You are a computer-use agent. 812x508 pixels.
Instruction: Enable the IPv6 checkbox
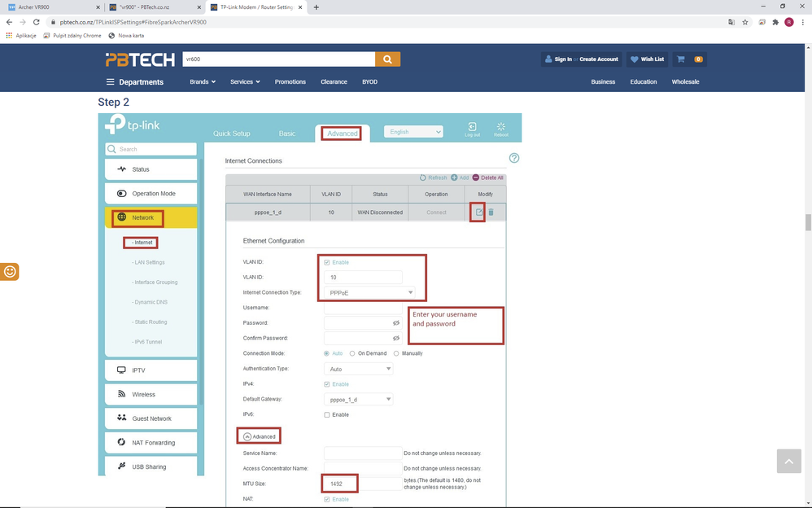pyautogui.click(x=327, y=414)
